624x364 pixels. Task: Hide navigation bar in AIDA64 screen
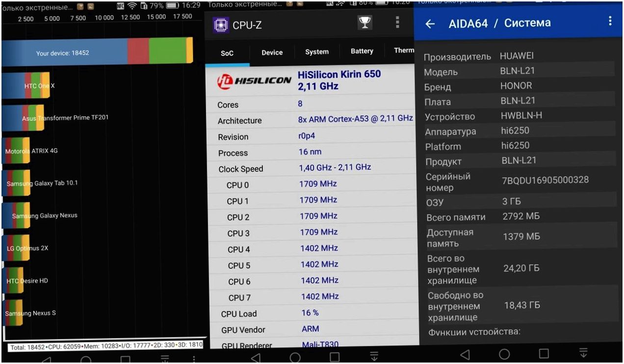pyautogui.click(x=583, y=352)
